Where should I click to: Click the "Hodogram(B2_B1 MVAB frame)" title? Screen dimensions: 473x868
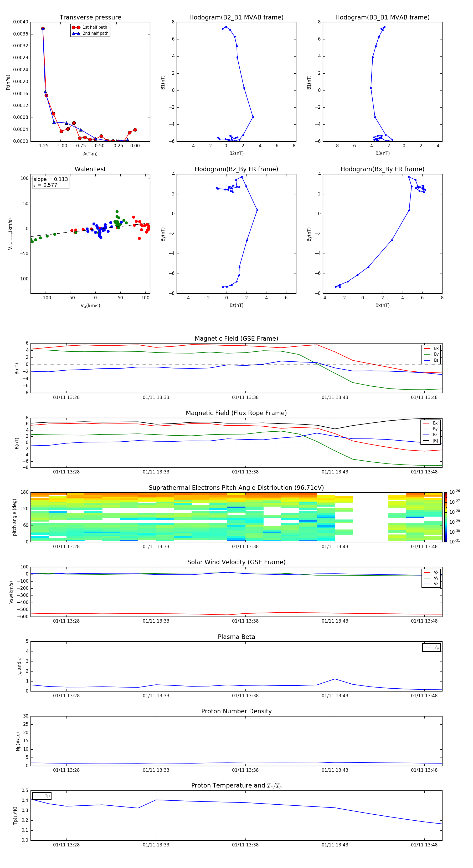tap(236, 18)
